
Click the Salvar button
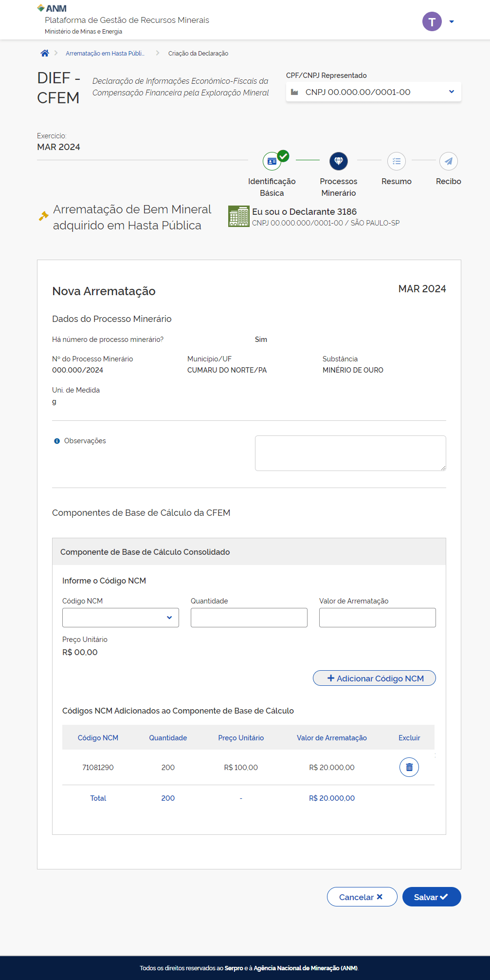(431, 897)
